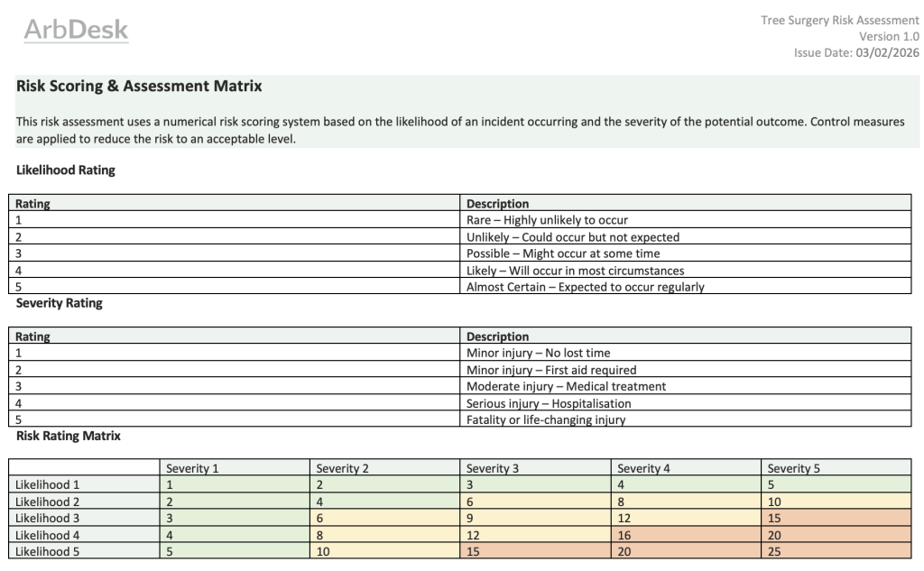Click the ArbDesk logo
The height and width of the screenshot is (571, 924).
coord(76,31)
